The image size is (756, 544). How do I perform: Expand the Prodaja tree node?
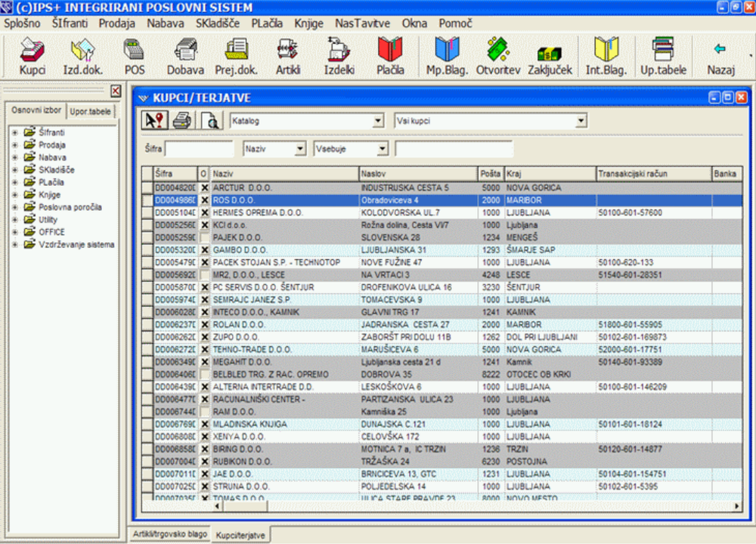tap(15, 145)
